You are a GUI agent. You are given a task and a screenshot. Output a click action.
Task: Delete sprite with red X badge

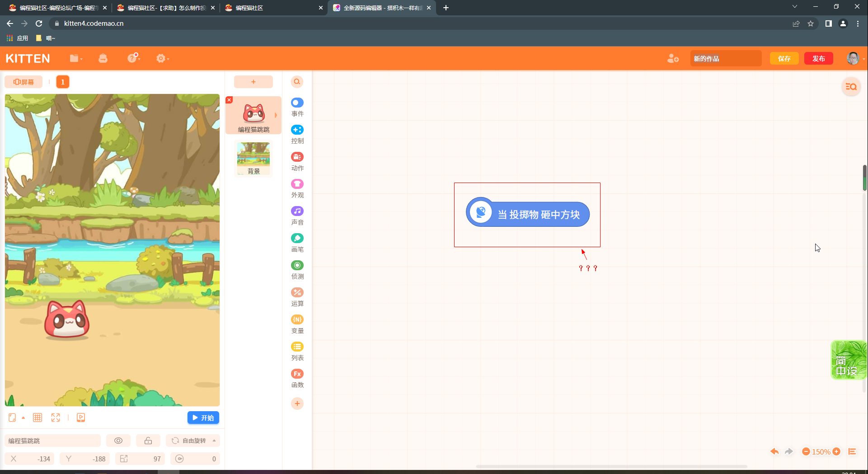tap(229, 100)
